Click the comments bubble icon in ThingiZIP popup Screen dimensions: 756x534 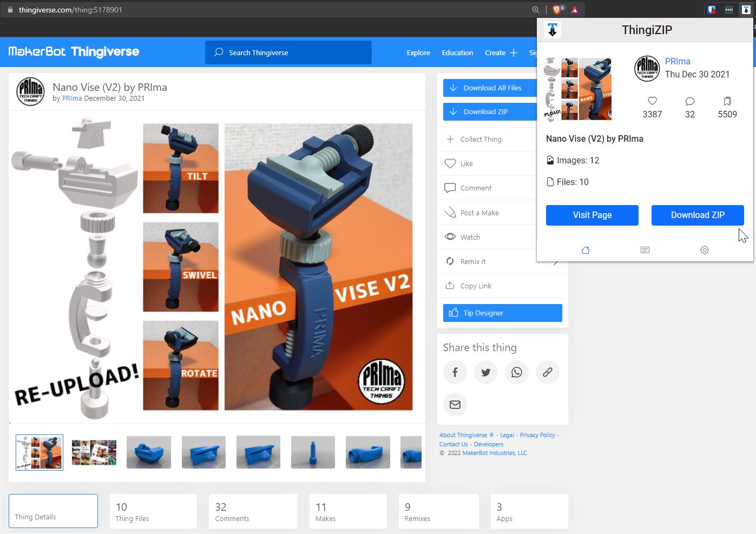690,101
